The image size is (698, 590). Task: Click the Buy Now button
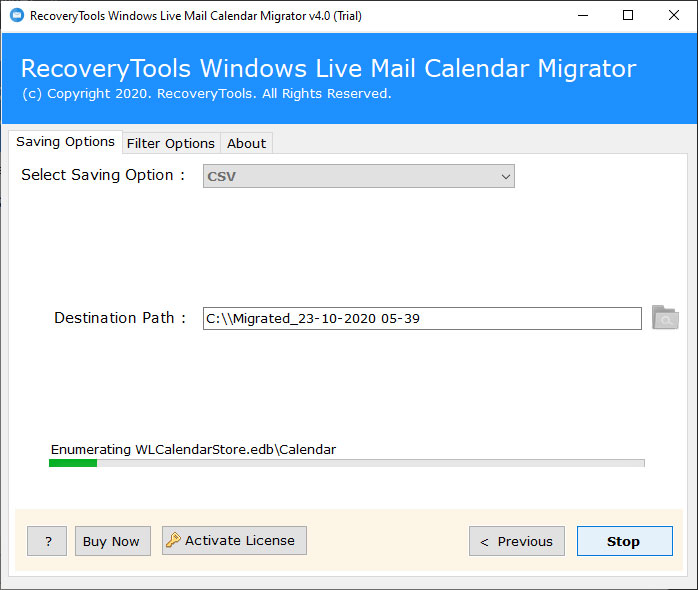[x=113, y=541]
